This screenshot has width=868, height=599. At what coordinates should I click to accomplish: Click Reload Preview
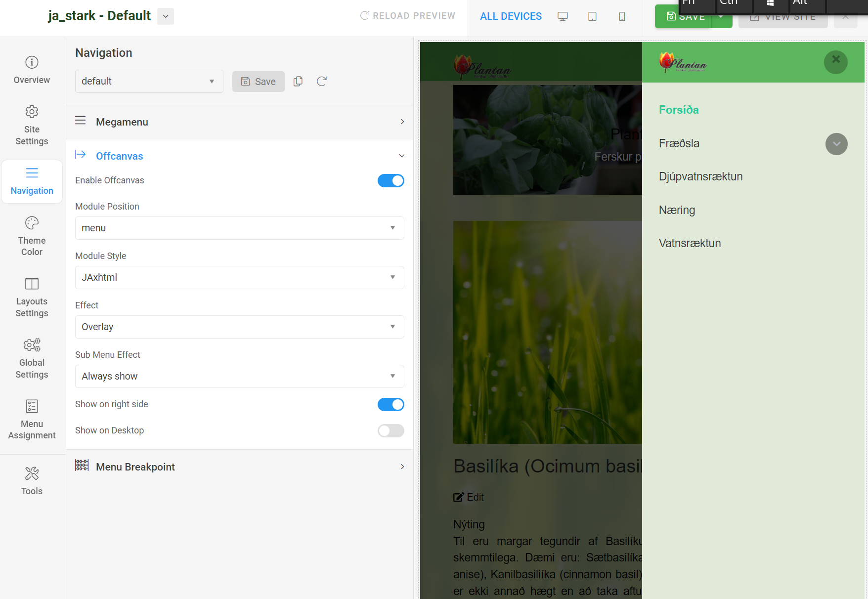click(408, 16)
